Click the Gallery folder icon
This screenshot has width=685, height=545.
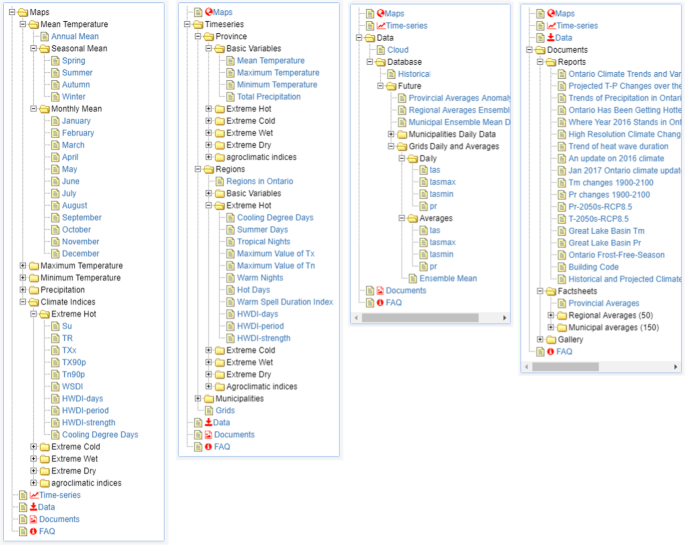coord(551,340)
